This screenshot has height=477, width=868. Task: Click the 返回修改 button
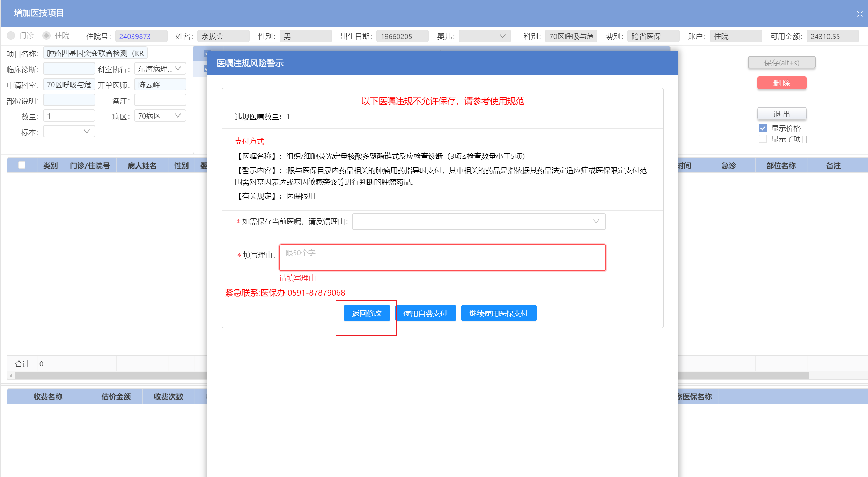(367, 313)
